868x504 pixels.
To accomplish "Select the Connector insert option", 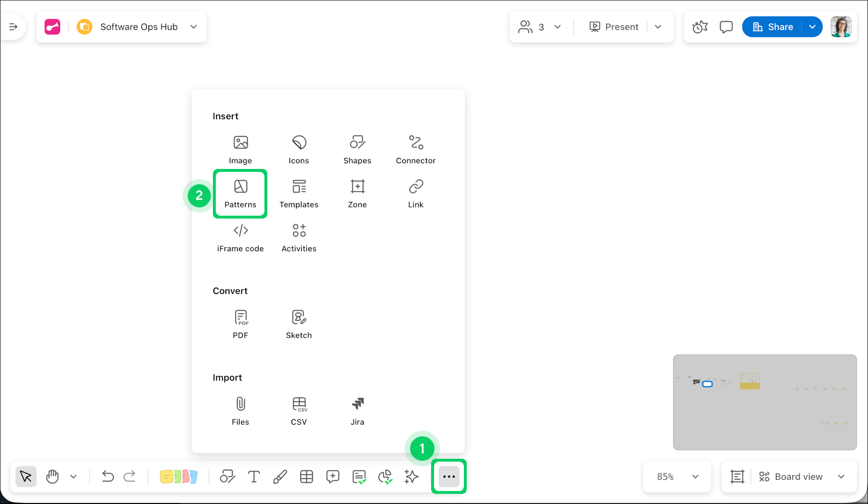I will pyautogui.click(x=415, y=149).
